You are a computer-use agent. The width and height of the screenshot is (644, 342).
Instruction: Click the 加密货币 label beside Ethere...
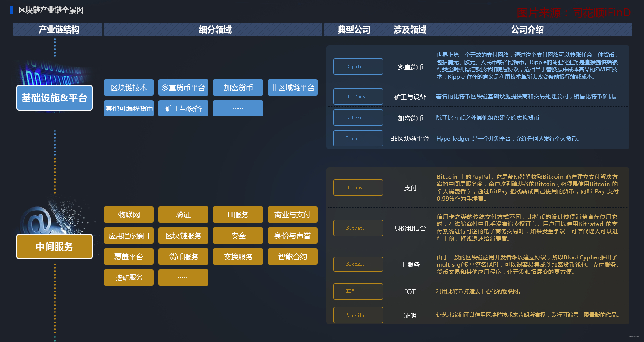410,118
